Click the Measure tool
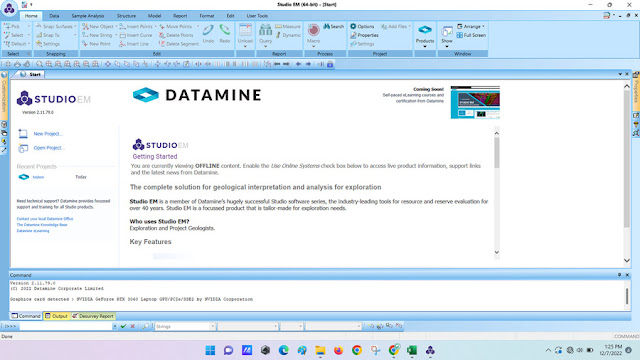This screenshot has height=360, width=640. click(288, 27)
